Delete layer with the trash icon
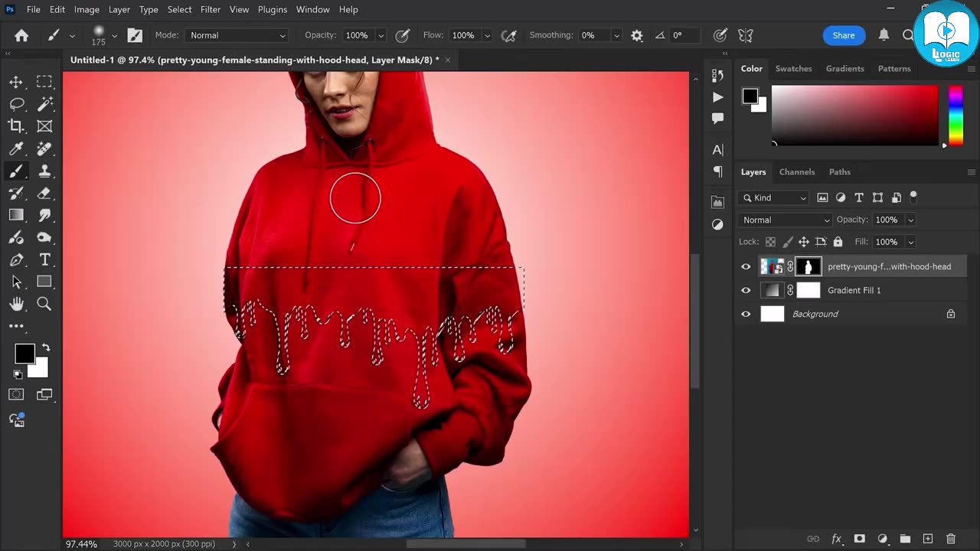This screenshot has width=980, height=551. tap(951, 539)
